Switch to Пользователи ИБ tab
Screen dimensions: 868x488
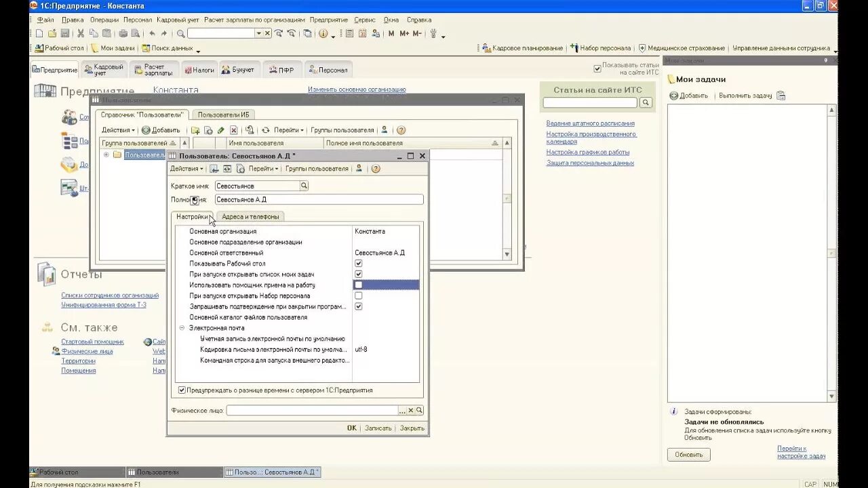[223, 115]
